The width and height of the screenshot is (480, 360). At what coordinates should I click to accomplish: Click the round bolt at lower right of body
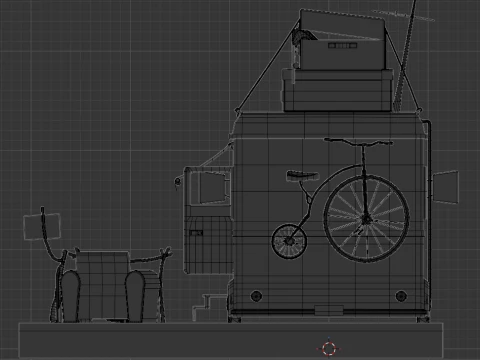coord(401,296)
